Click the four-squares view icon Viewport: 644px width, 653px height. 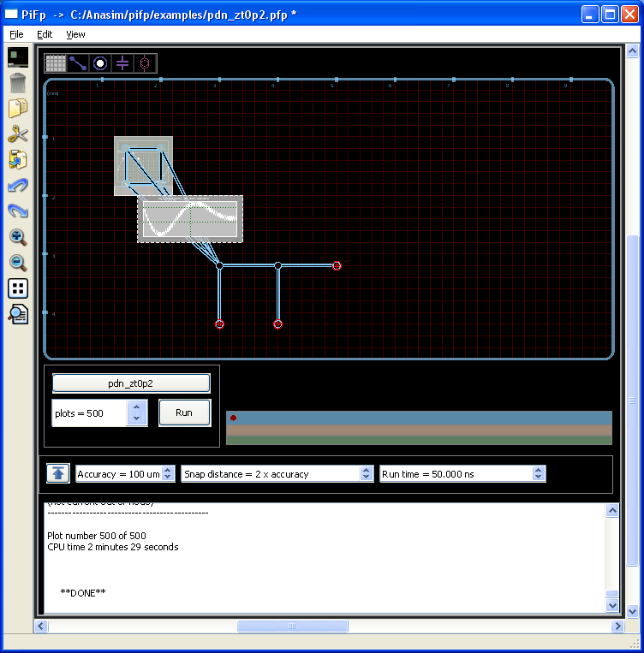click(x=18, y=288)
